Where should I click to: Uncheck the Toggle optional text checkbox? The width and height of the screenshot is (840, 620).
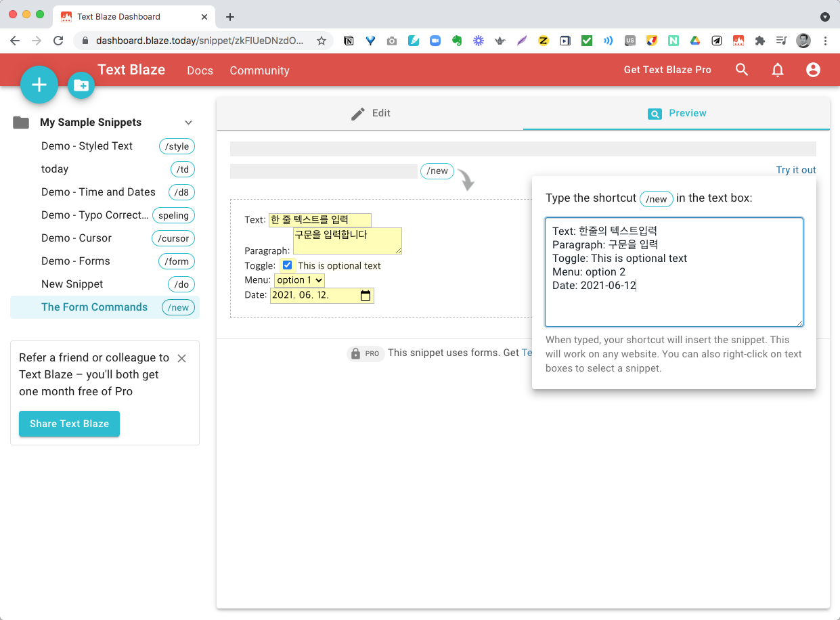pyautogui.click(x=287, y=265)
